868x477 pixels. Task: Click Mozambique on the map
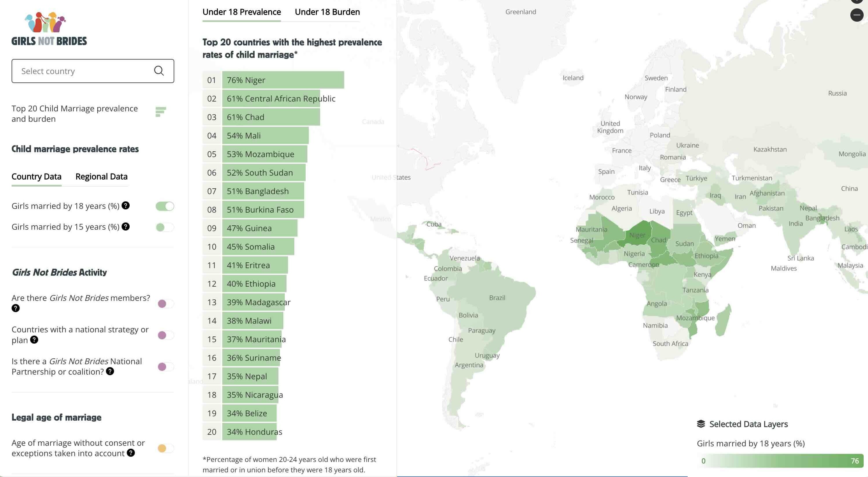(x=695, y=318)
